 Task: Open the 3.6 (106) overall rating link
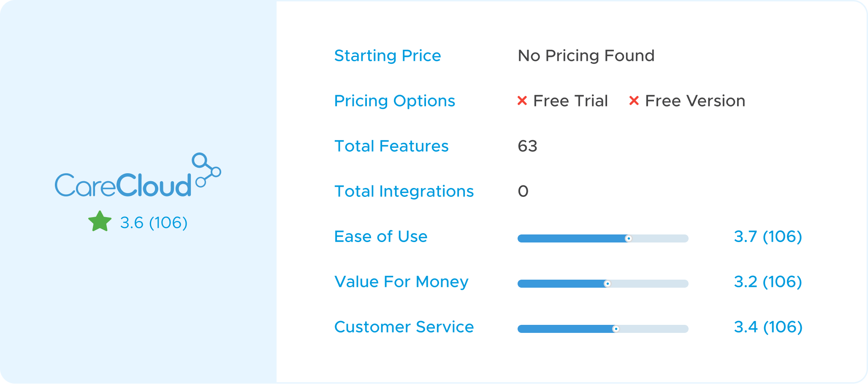pos(154,223)
